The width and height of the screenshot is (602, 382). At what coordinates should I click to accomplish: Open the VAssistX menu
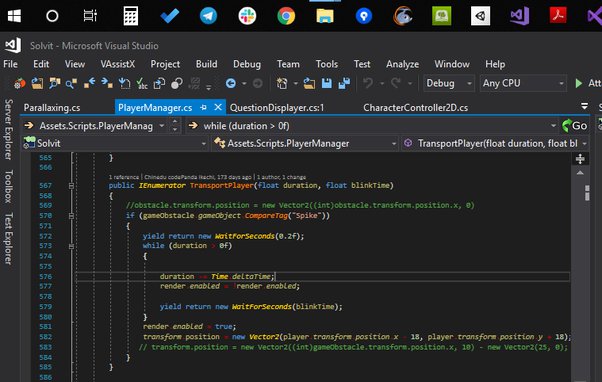(x=117, y=64)
